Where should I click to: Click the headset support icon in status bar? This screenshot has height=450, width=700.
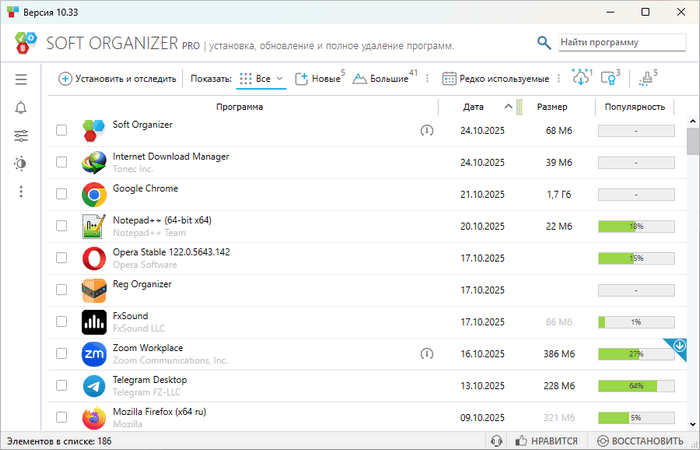pos(496,441)
